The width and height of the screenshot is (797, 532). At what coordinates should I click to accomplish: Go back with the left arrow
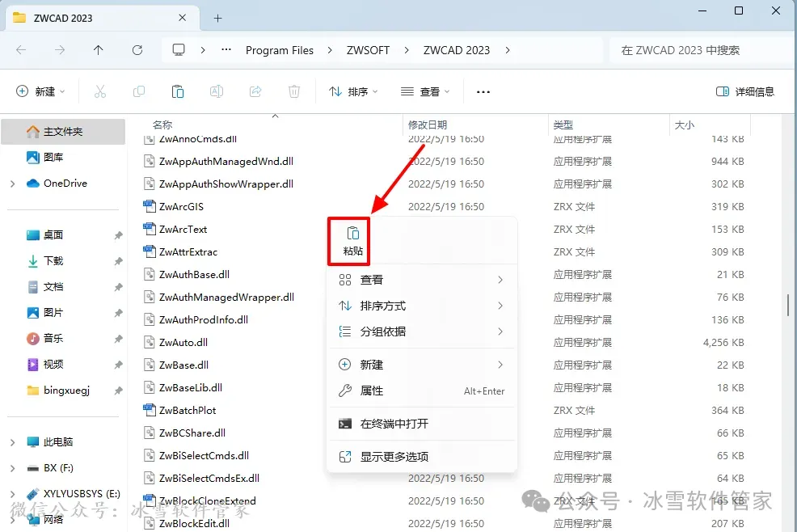click(x=21, y=50)
